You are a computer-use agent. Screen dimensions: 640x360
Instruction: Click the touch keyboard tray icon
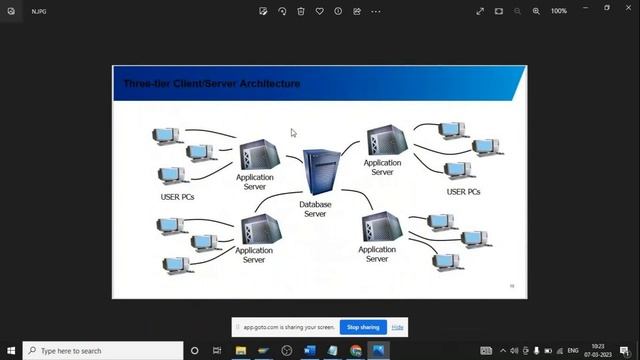(x=486, y=351)
